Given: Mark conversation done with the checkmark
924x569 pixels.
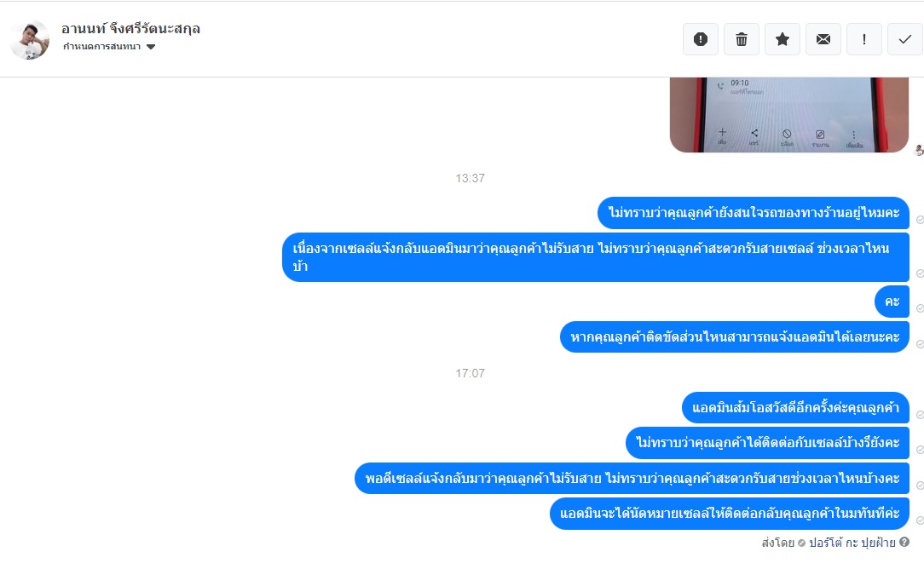Looking at the screenshot, I should point(905,39).
